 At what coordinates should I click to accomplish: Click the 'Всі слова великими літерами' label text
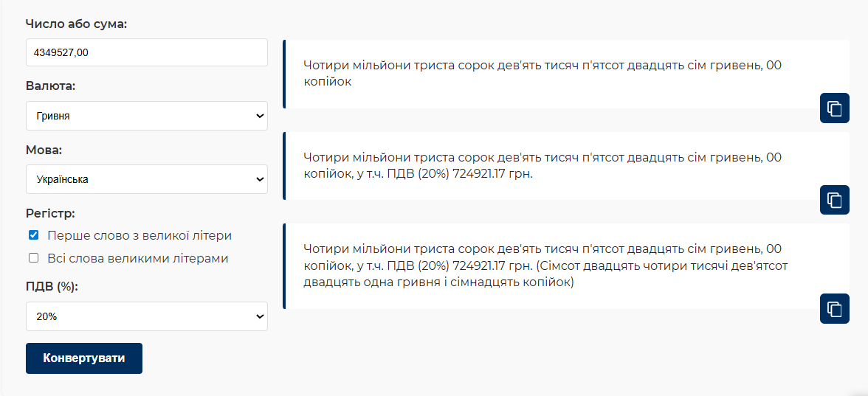coord(137,258)
